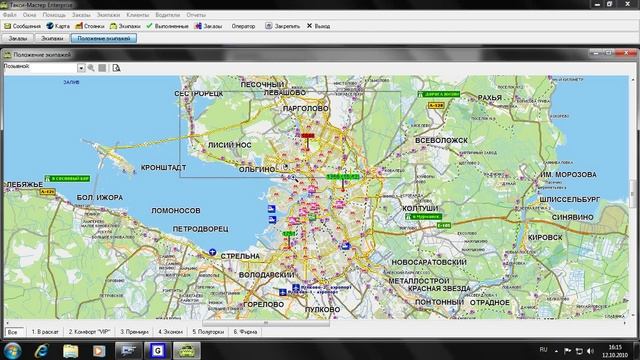Select the 6. Фирма tab

(x=245, y=332)
